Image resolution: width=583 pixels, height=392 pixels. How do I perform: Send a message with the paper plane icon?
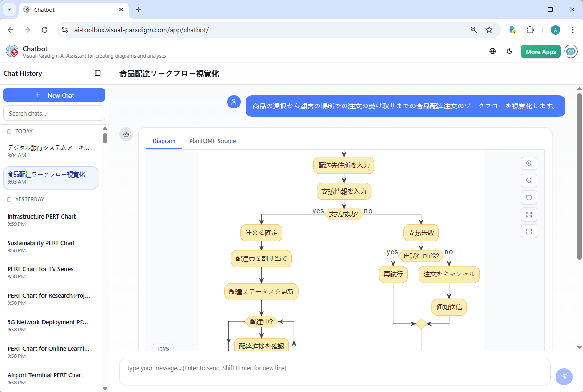(564, 376)
